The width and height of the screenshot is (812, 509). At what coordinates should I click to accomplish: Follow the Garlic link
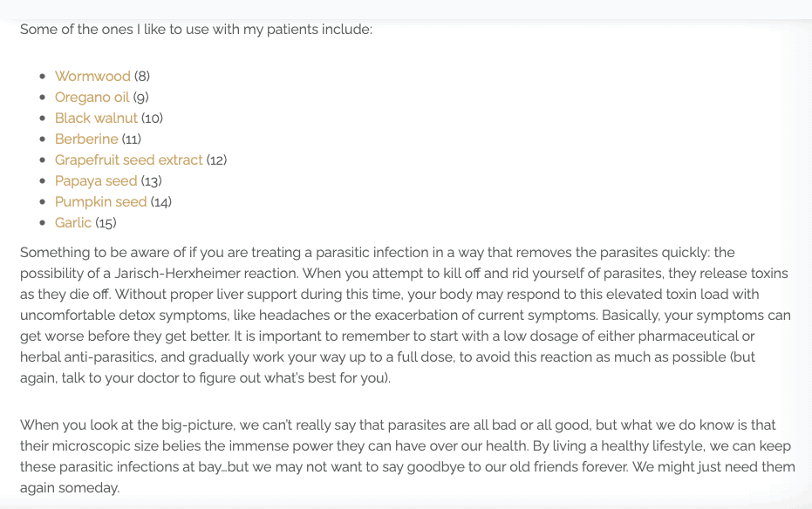coord(73,223)
